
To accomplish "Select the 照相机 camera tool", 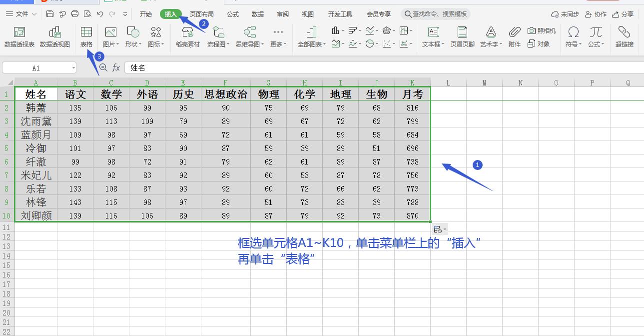I will coord(543,31).
